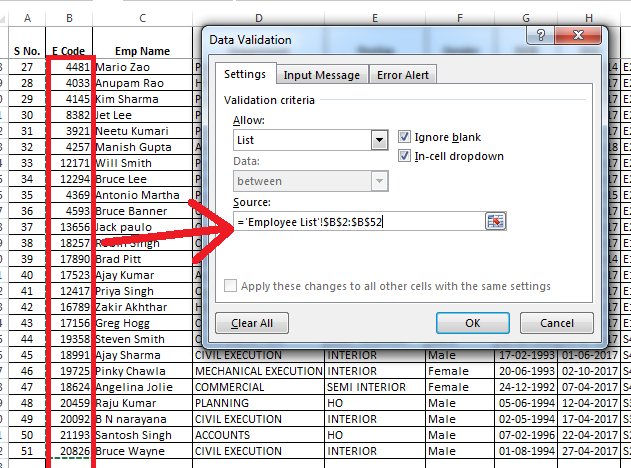Select S No. cell 36

(27, 211)
